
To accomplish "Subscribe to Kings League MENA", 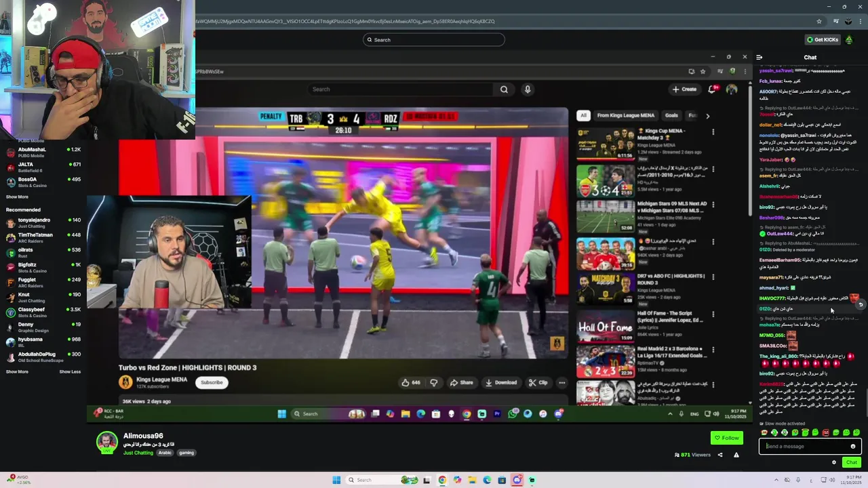I will [x=212, y=382].
